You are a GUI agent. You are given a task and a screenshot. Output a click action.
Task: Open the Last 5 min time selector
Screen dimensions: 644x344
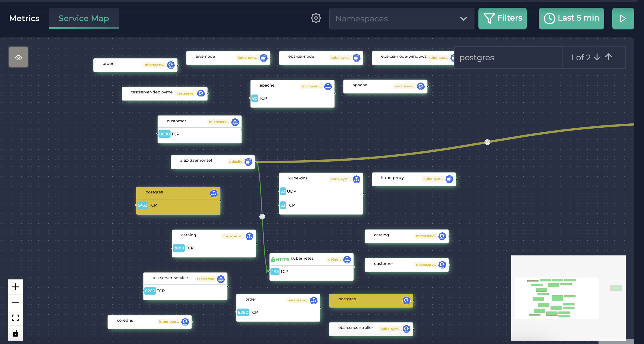tap(571, 18)
